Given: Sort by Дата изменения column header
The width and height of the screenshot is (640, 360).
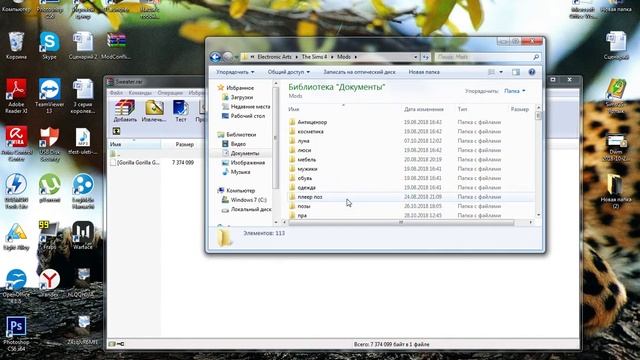Looking at the screenshot, I should pyautogui.click(x=424, y=109).
